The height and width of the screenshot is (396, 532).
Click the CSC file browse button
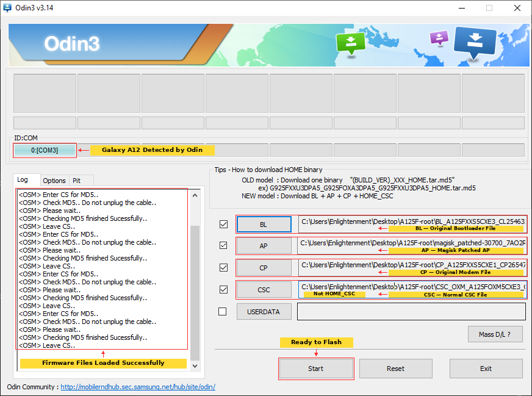tap(264, 290)
